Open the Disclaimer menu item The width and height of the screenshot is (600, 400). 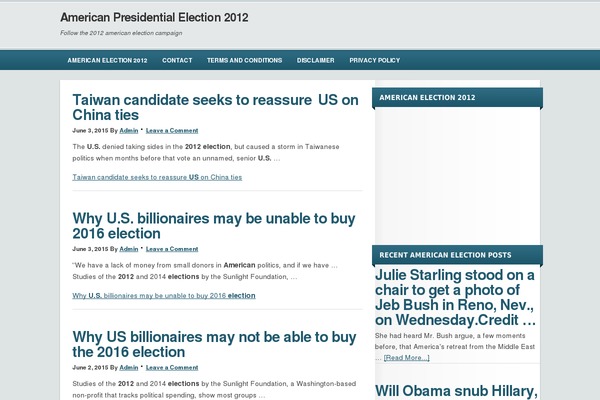(316, 60)
